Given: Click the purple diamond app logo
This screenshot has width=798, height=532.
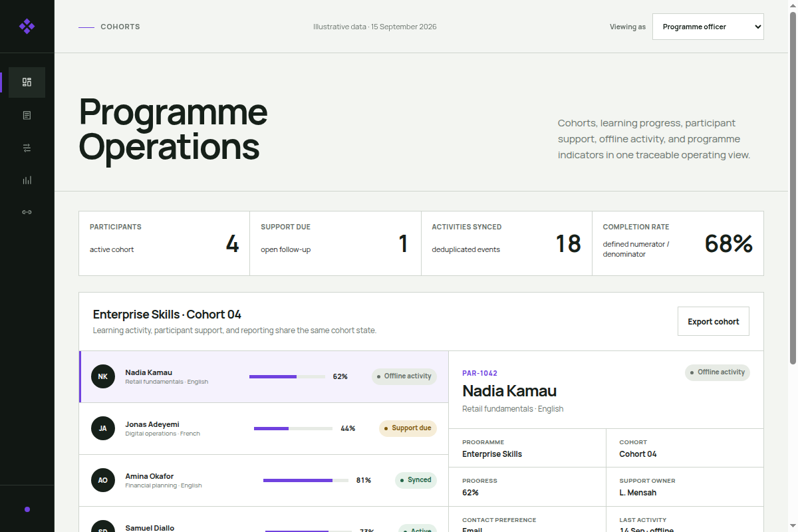Looking at the screenshot, I should (27, 27).
